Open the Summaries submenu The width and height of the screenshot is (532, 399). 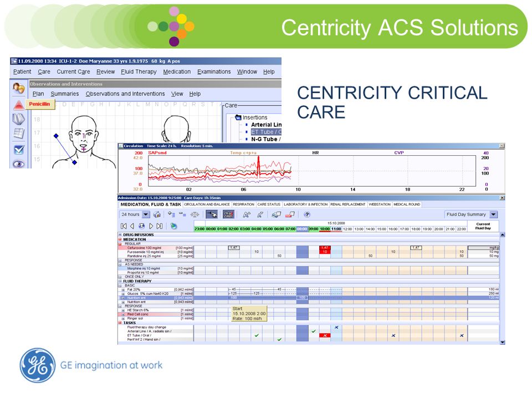coord(65,94)
